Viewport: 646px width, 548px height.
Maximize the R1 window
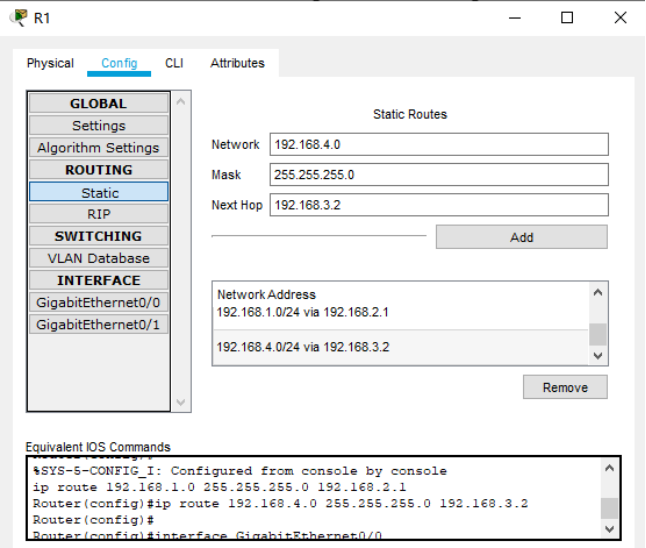click(567, 18)
